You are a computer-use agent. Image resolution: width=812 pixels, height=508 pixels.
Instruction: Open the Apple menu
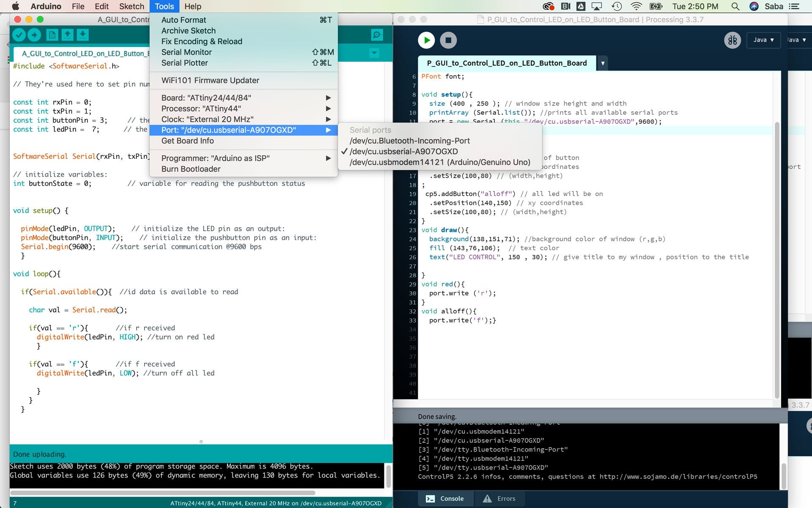tap(15, 6)
